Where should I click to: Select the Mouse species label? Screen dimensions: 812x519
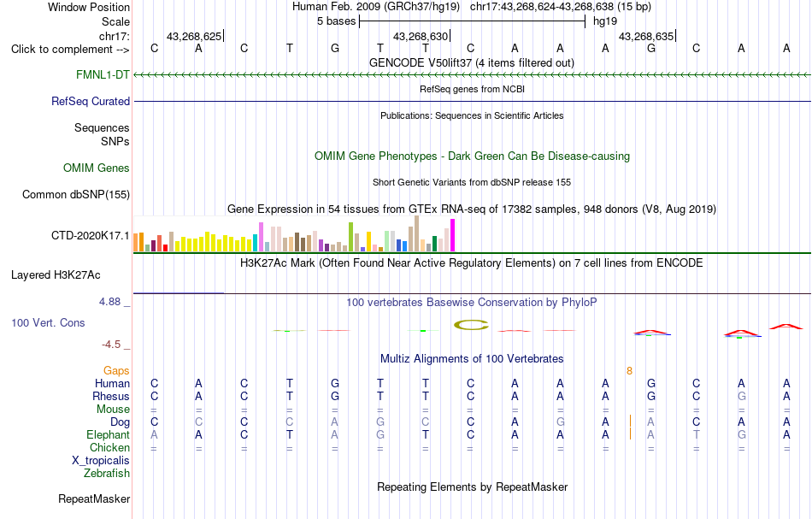click(114, 410)
